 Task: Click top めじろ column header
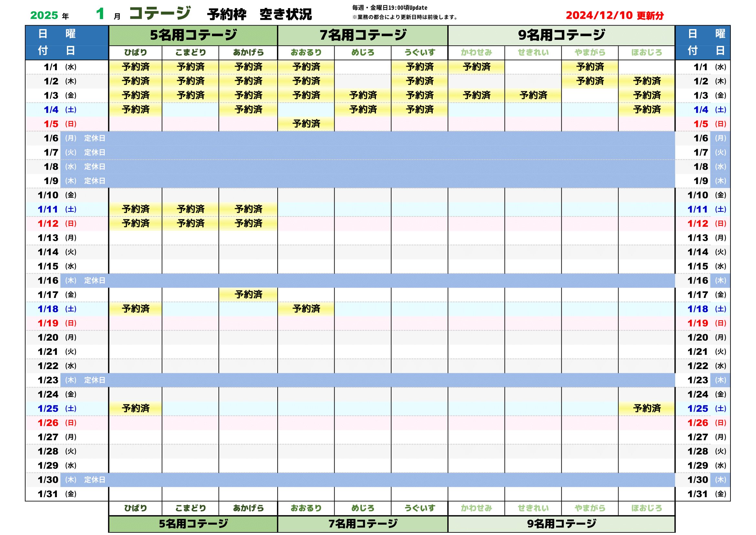pos(363,52)
